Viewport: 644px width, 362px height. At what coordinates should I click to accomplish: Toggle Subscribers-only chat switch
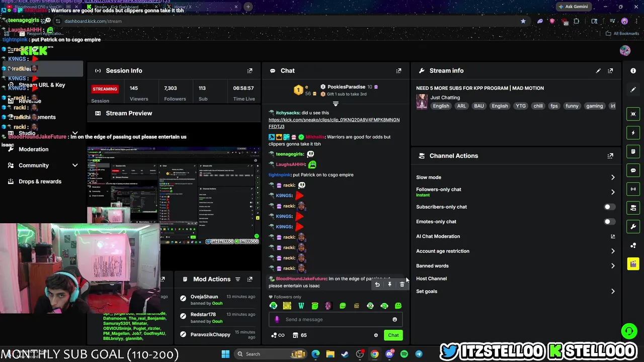click(x=609, y=207)
